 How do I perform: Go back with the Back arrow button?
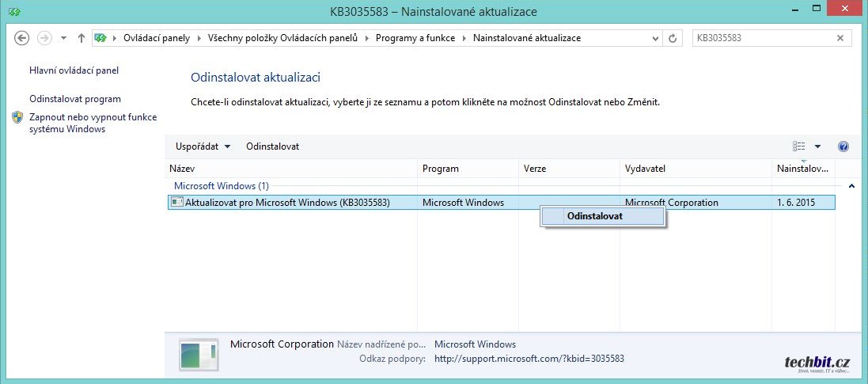pyautogui.click(x=21, y=38)
